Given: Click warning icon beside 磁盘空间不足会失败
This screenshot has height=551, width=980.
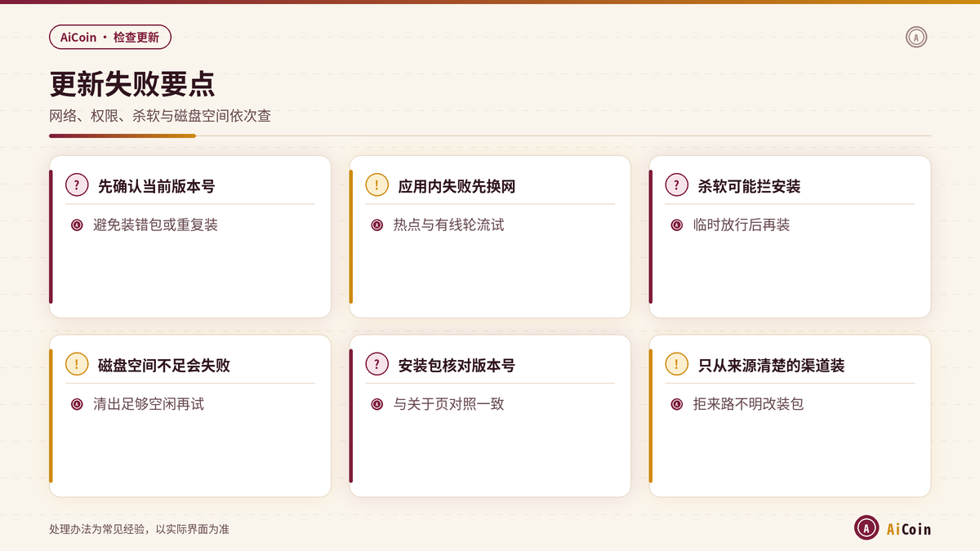Looking at the screenshot, I should pos(77,364).
